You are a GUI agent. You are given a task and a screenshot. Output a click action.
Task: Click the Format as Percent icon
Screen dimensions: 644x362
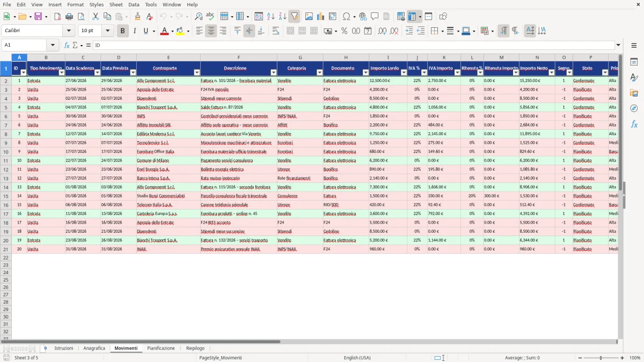(344, 31)
